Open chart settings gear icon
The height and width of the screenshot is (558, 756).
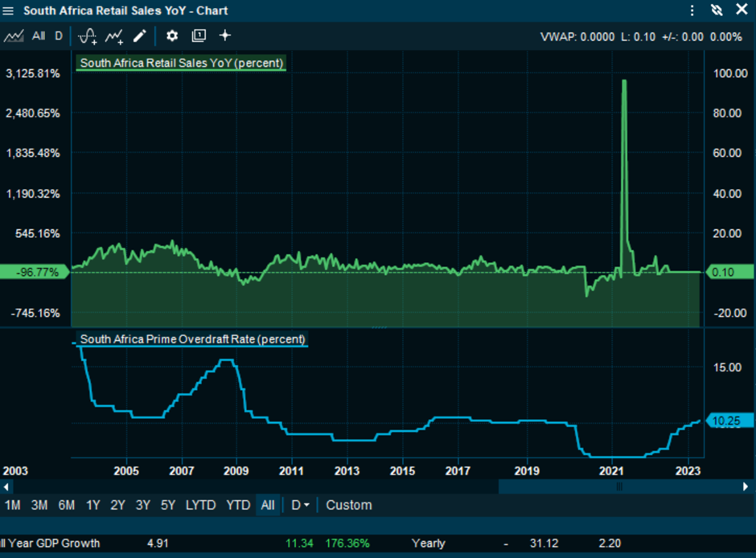coord(172,35)
